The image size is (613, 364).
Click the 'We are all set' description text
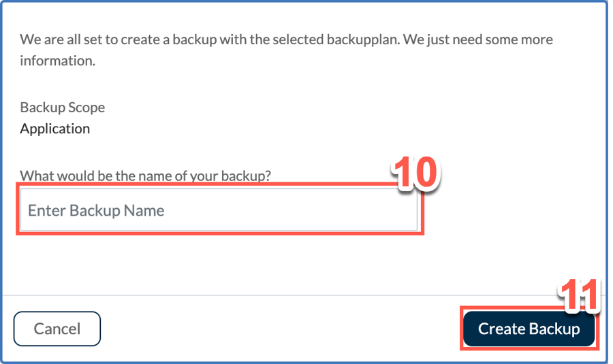(x=286, y=50)
